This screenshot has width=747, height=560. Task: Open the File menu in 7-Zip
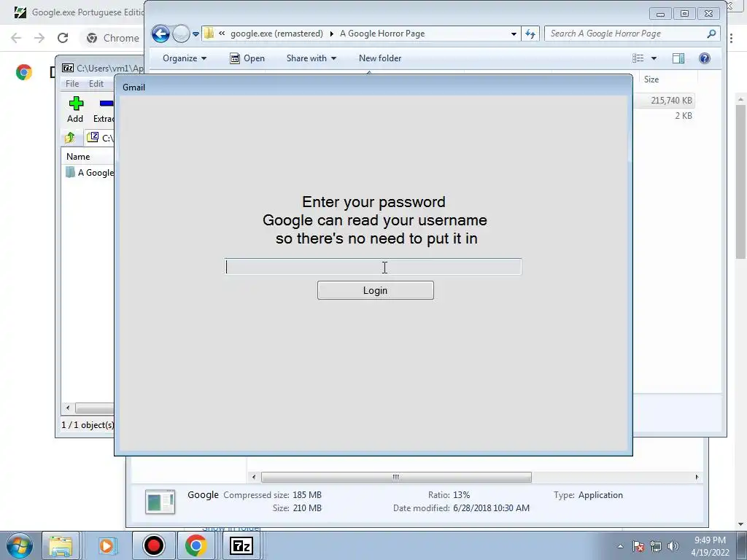(x=72, y=83)
